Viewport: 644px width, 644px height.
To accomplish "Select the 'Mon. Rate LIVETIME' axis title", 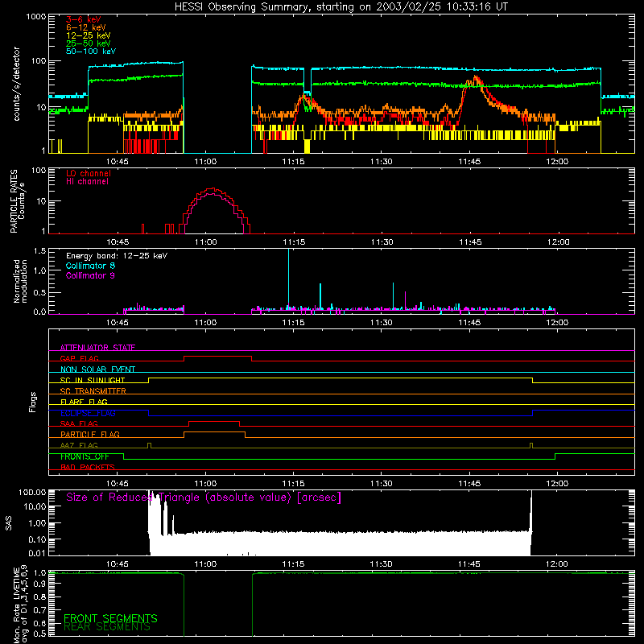I will click(x=21, y=605).
